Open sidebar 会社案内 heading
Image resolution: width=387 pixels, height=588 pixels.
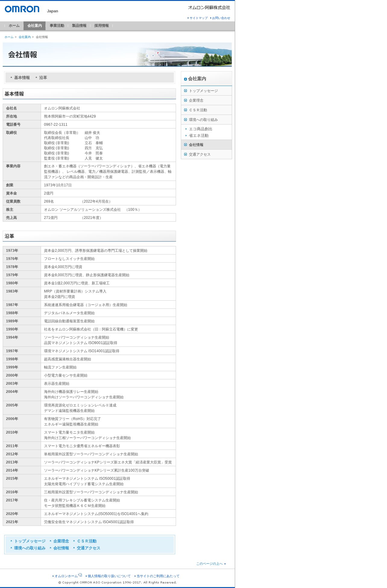(197, 79)
